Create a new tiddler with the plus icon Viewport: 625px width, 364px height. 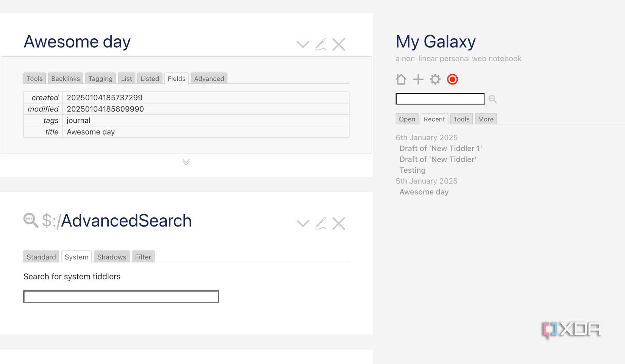pos(418,80)
